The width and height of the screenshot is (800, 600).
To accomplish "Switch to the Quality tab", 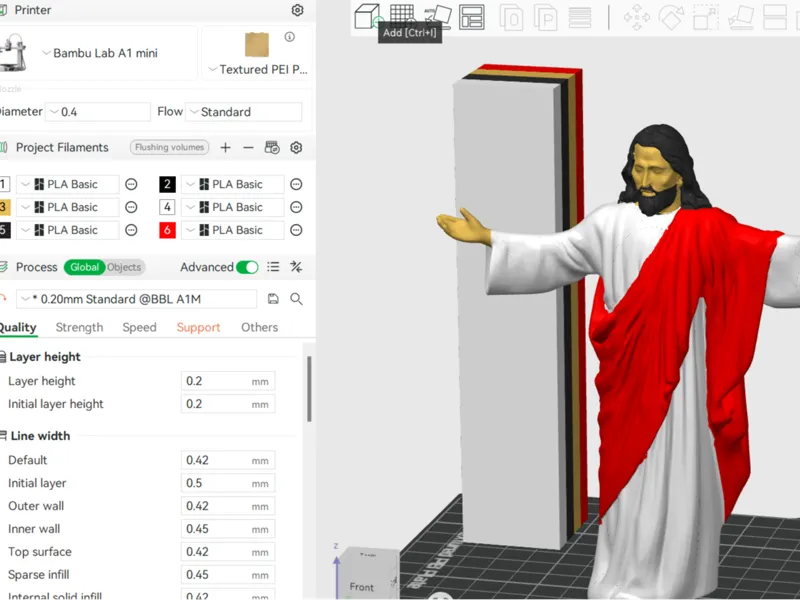I will tap(18, 327).
